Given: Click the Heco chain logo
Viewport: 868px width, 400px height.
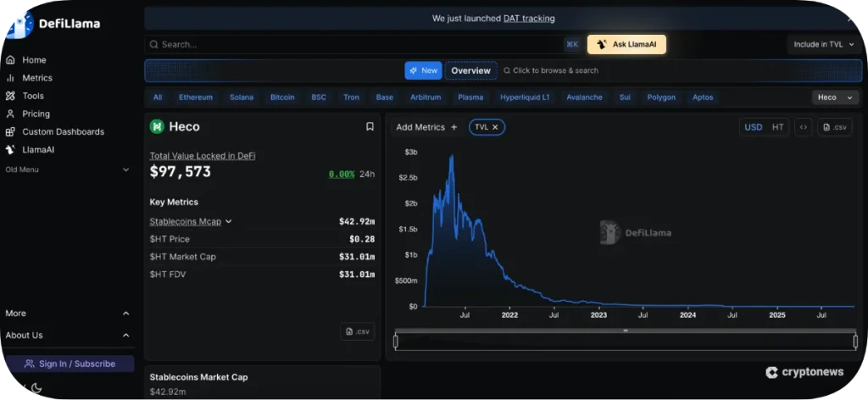Looking at the screenshot, I should 157,126.
